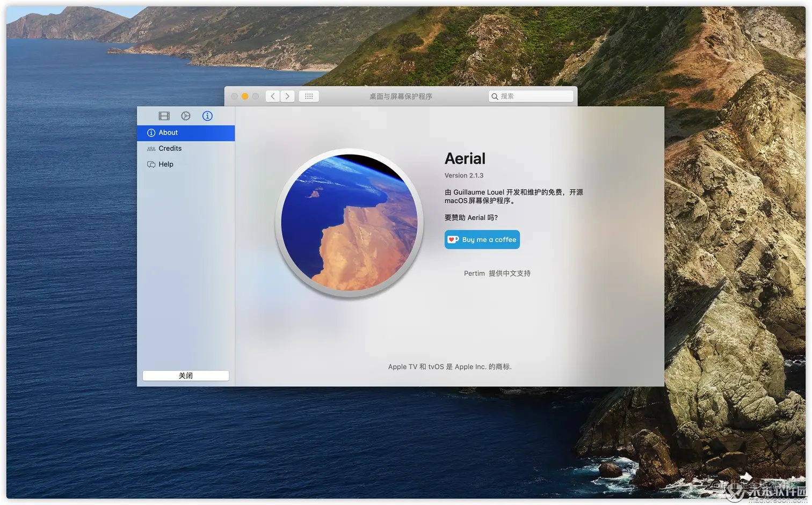This screenshot has width=812, height=505.
Task: Click the Apple TV trademark notice text
Action: pyautogui.click(x=450, y=367)
